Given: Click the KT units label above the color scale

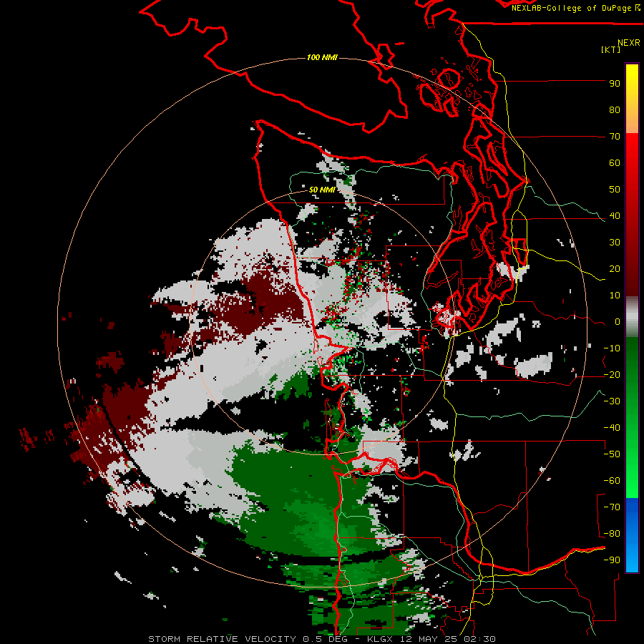Looking at the screenshot, I should coord(610,49).
